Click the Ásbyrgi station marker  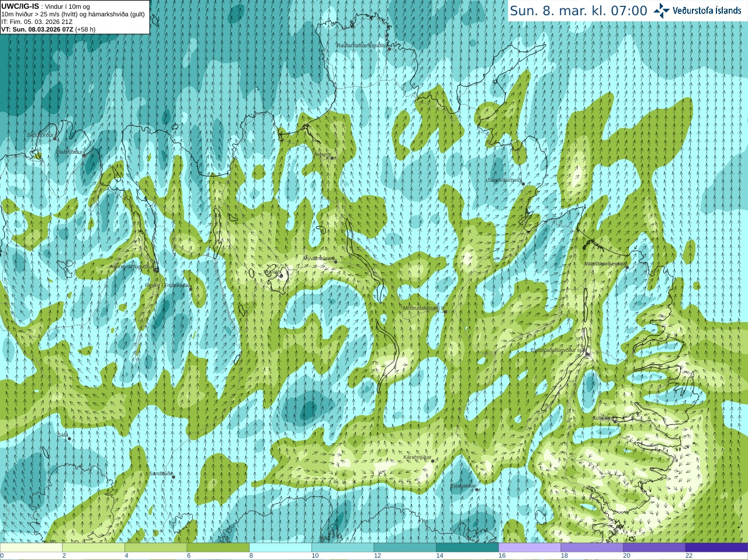click(x=332, y=158)
